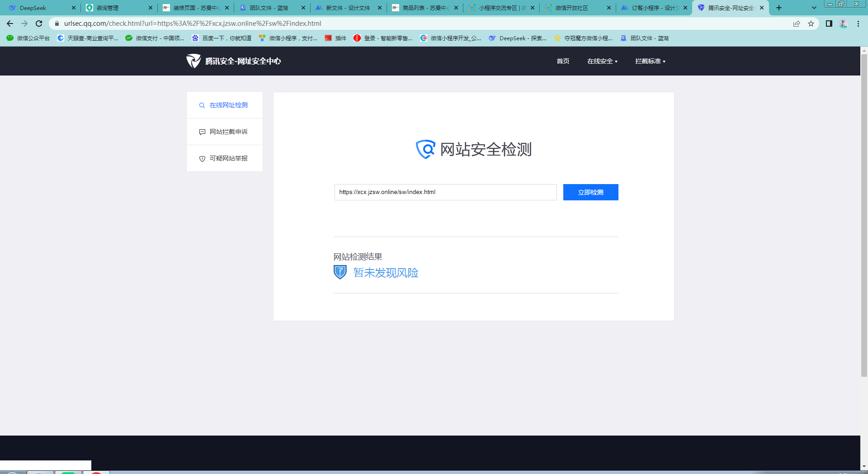
Task: Open the 微信小程序开发_公... bookmark
Action: [x=451, y=38]
